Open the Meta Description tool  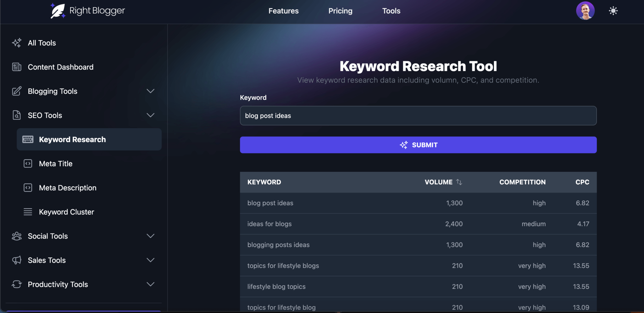click(x=68, y=188)
